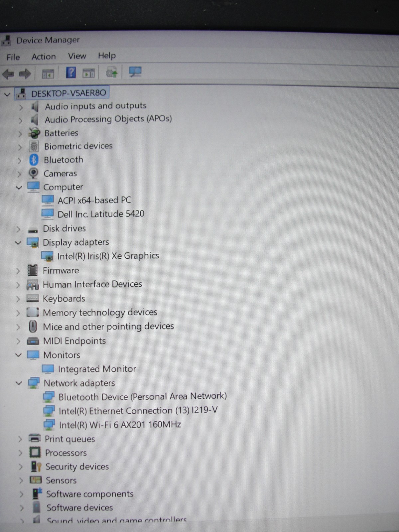Click the Biometric devices fingerprint icon
This screenshot has height=532, width=399.
pos(34,146)
